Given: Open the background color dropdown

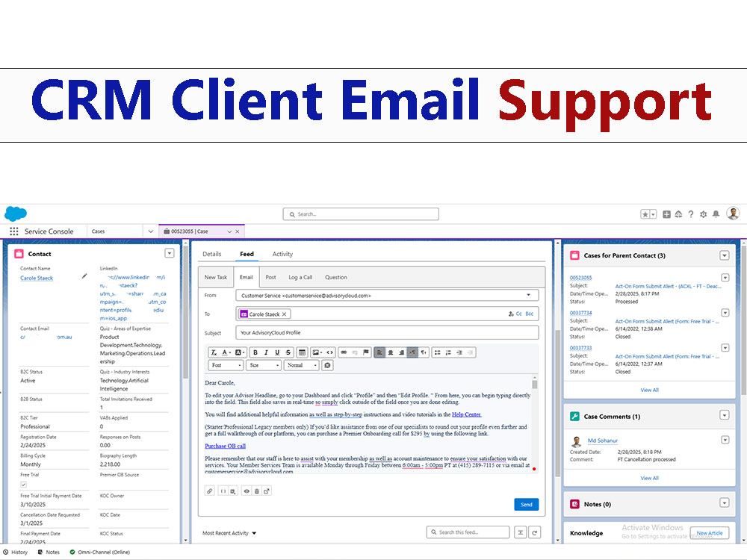Looking at the screenshot, I should click(x=240, y=352).
